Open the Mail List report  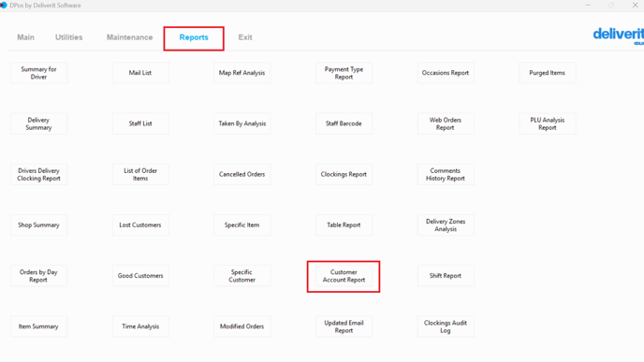[140, 73]
